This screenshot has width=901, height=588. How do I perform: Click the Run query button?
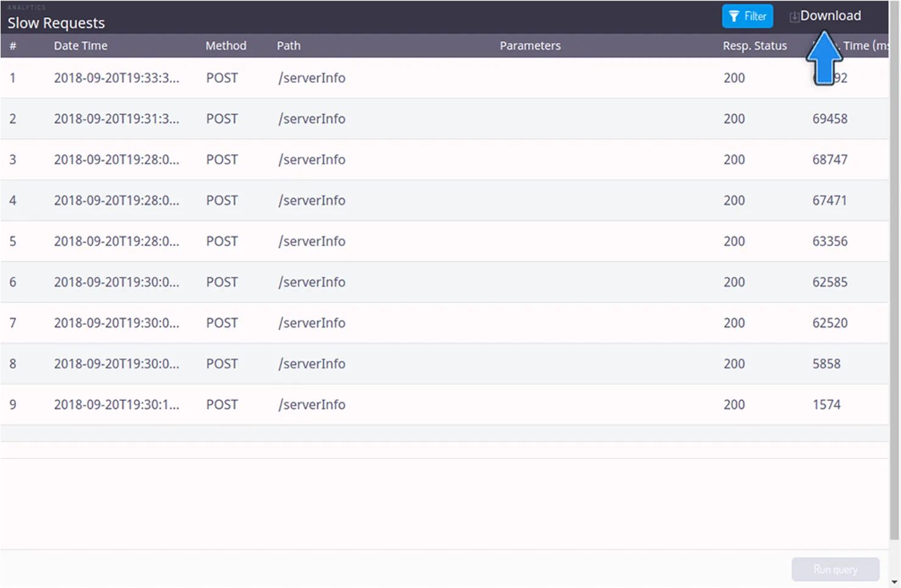[x=835, y=569]
